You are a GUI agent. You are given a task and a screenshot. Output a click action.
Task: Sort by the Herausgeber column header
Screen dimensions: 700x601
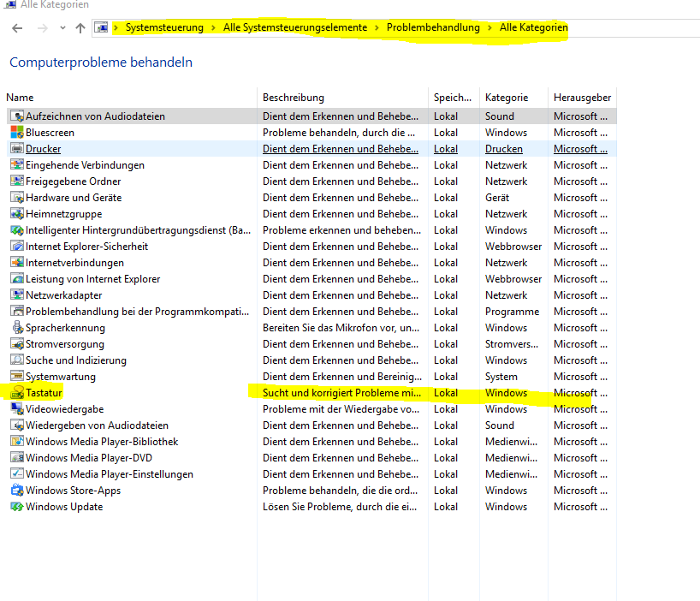(x=582, y=98)
